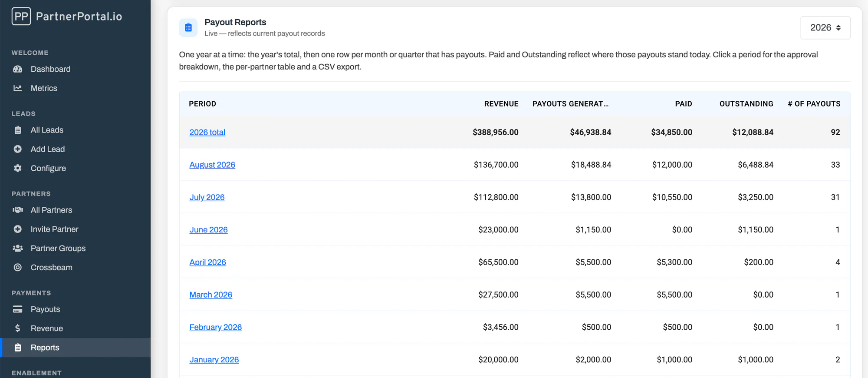Image resolution: width=868 pixels, height=378 pixels.
Task: Click the Revenue dollar sign icon
Action: tap(18, 328)
